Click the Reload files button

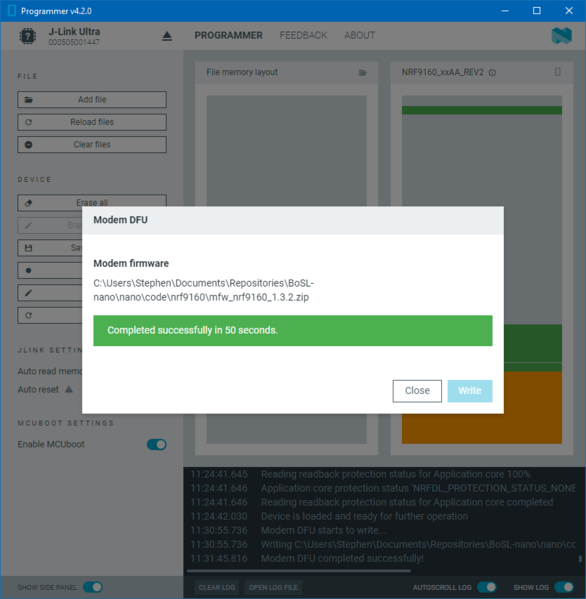point(92,122)
